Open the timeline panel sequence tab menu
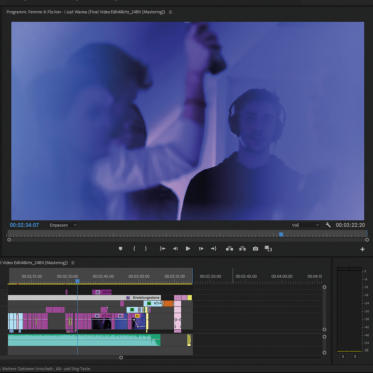This screenshot has height=373, width=373. click(x=73, y=263)
